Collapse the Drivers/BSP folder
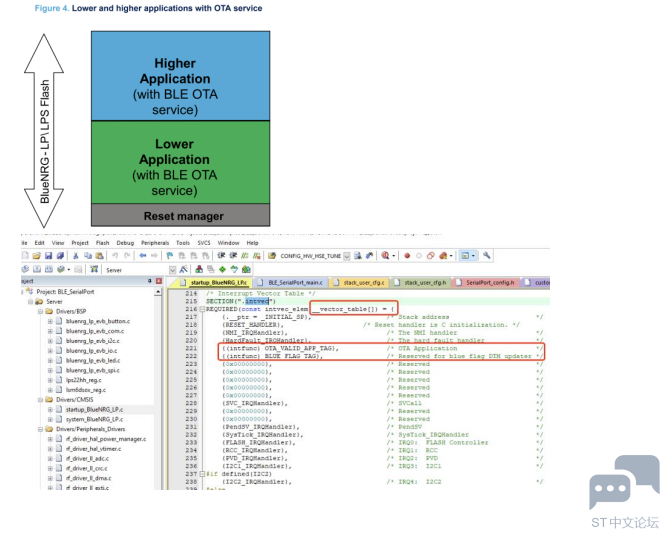This screenshot has height=538, width=668. click(x=40, y=311)
